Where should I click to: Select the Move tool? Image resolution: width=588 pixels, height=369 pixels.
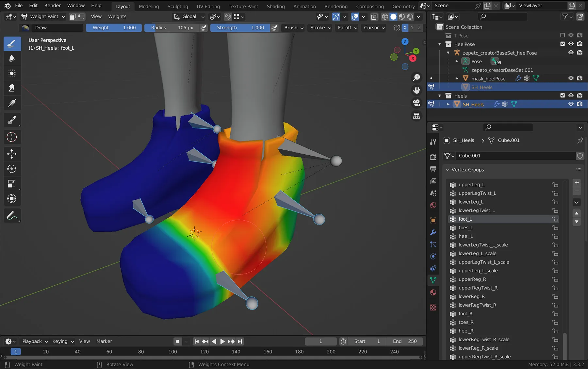point(12,154)
